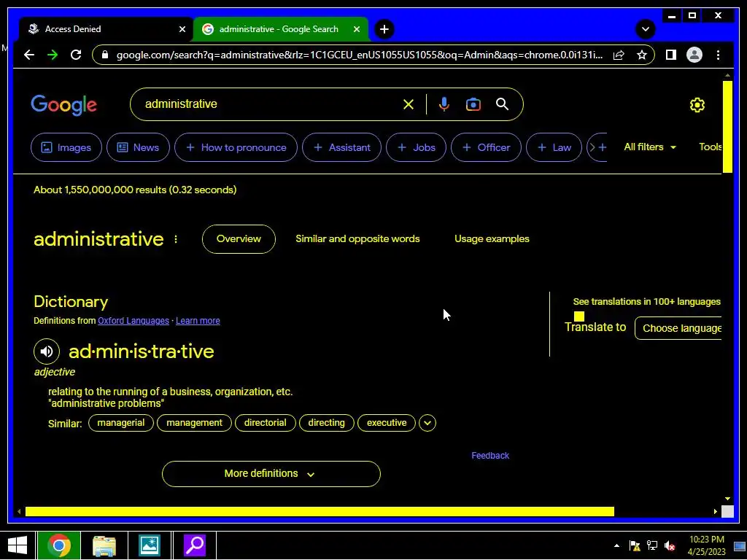Viewport: 747px width, 560px height.
Task: Go back using the browser back arrow
Action: tap(29, 55)
